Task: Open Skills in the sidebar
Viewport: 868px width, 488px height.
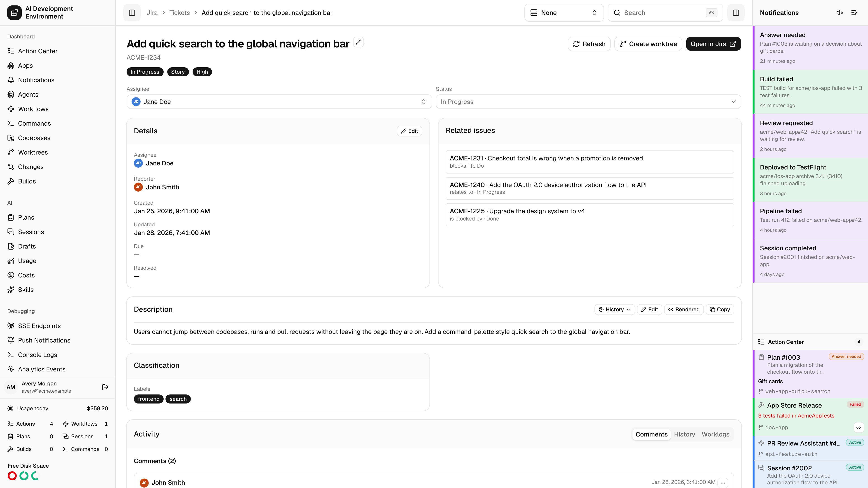Action: 58,290
